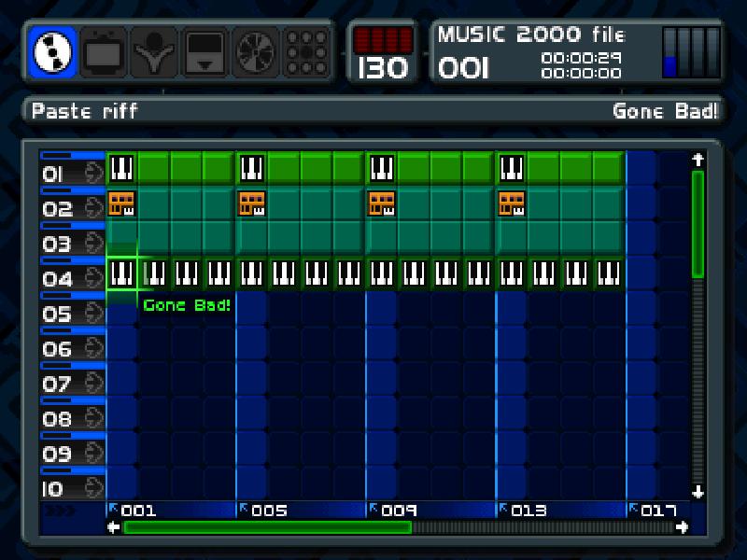Click the 00:00:00 elapsed time readout
747x560 pixels.
pyautogui.click(x=581, y=74)
